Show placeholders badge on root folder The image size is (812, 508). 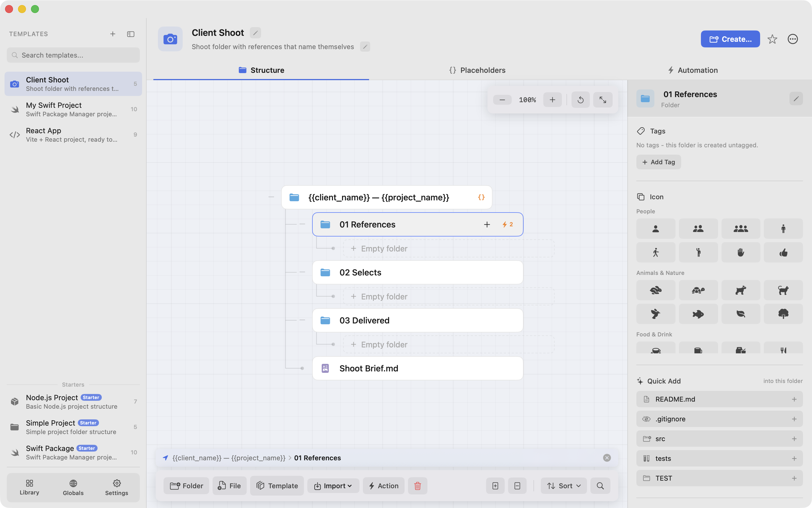[x=481, y=197]
